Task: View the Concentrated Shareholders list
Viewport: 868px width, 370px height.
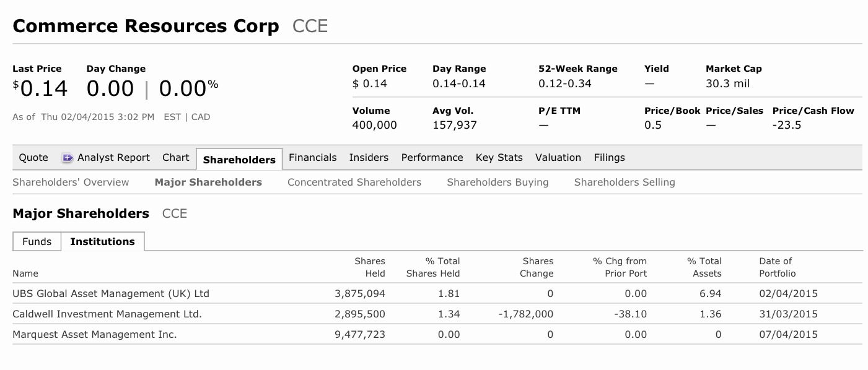Action: pyautogui.click(x=354, y=182)
